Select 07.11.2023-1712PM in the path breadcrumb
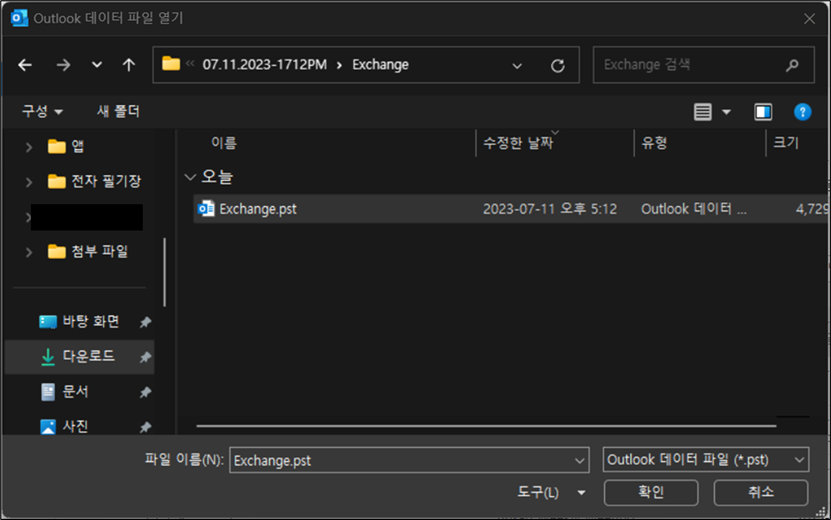The image size is (831, 520). click(264, 65)
